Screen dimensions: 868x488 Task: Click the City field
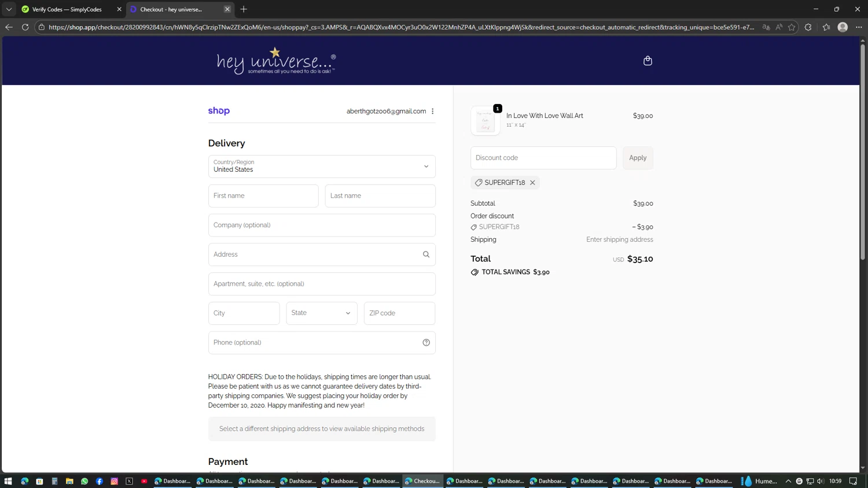click(x=244, y=313)
